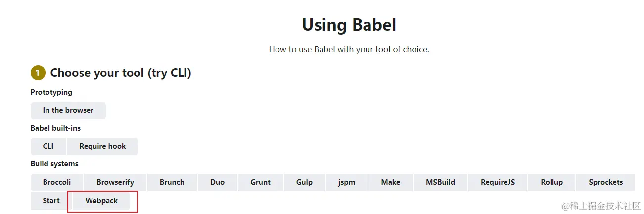The image size is (644, 214).
Task: Click the Using Babel page heading
Action: tap(349, 25)
